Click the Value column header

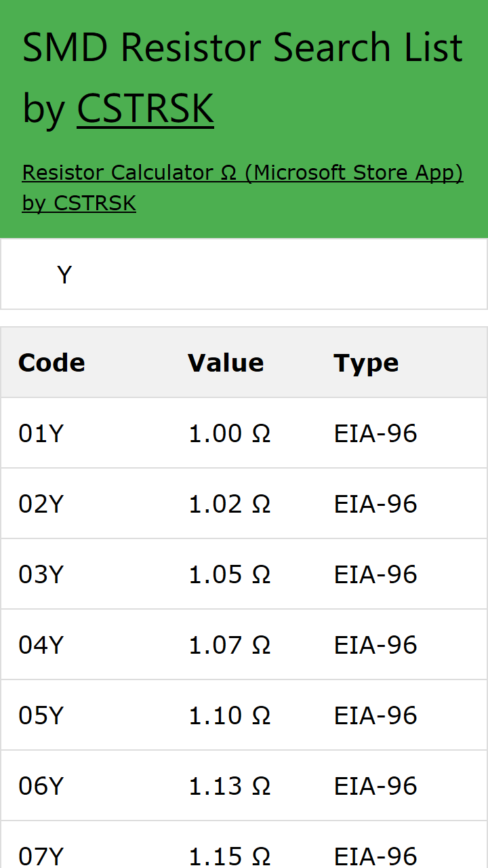pos(226,363)
